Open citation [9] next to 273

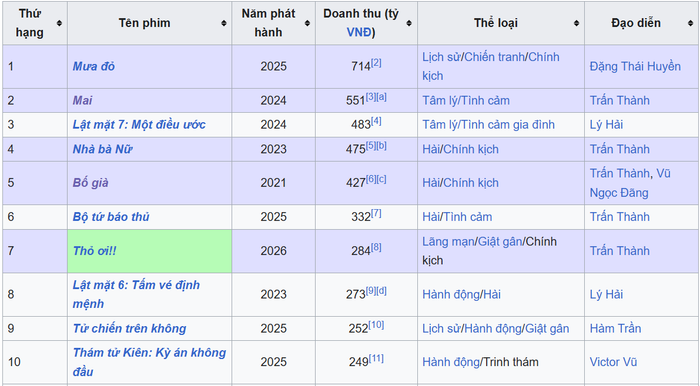click(x=371, y=291)
